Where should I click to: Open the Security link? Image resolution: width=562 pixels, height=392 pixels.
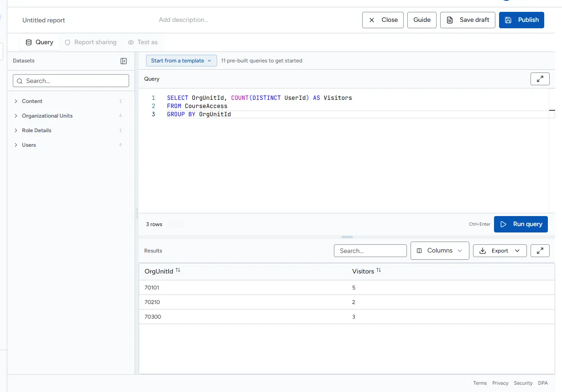[x=523, y=383]
